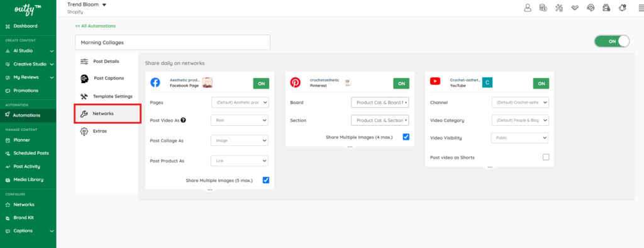Screen dimensions: 644x248
Task: Check Post video as Shorts box
Action: 546,157
